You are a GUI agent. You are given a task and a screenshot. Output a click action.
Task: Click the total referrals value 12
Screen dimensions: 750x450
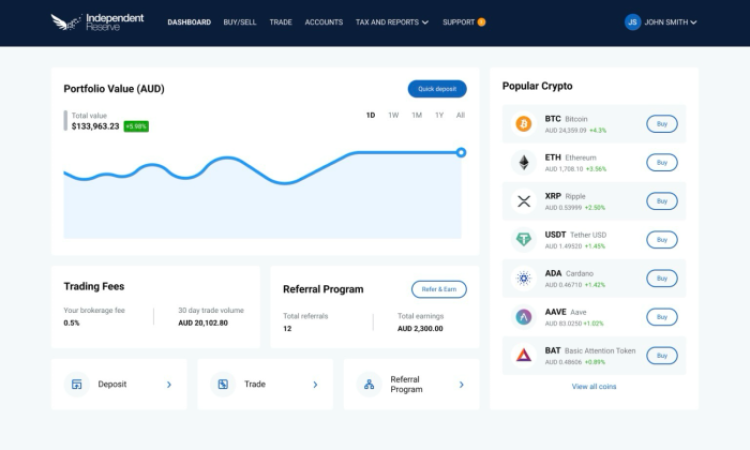pos(287,329)
